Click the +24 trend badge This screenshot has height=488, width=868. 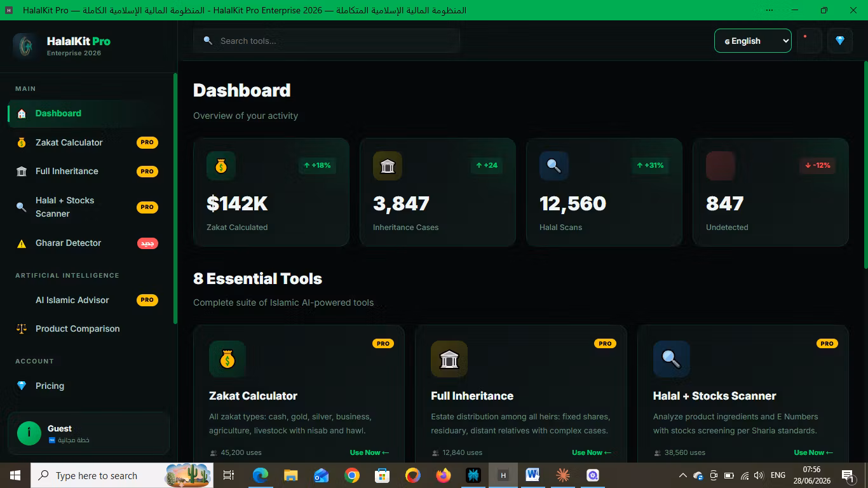point(487,166)
